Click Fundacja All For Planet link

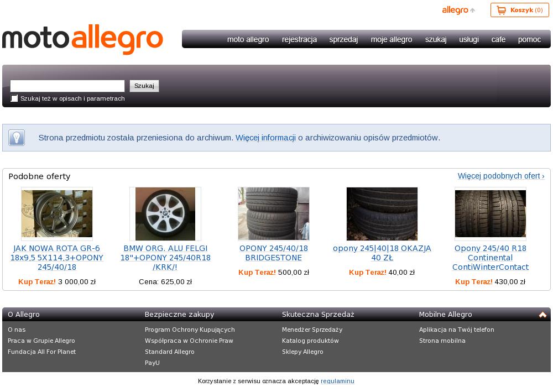41,352
